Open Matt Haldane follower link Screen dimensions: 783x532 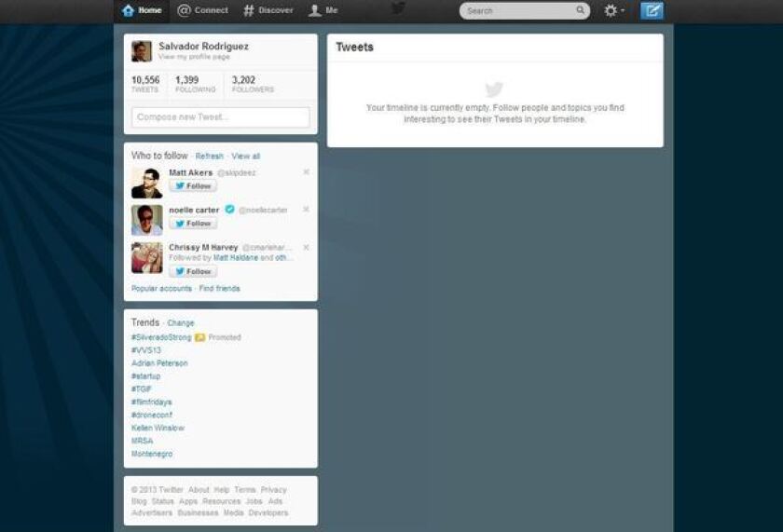tap(236, 258)
